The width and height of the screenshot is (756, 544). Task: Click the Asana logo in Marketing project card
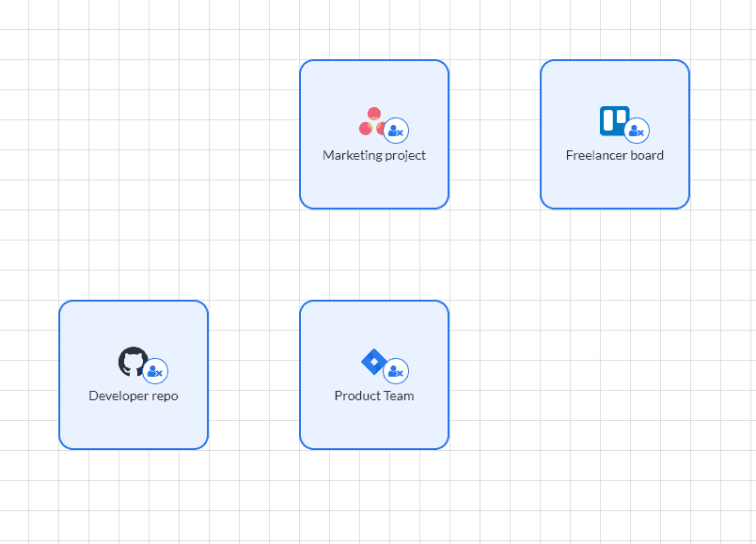point(372,121)
